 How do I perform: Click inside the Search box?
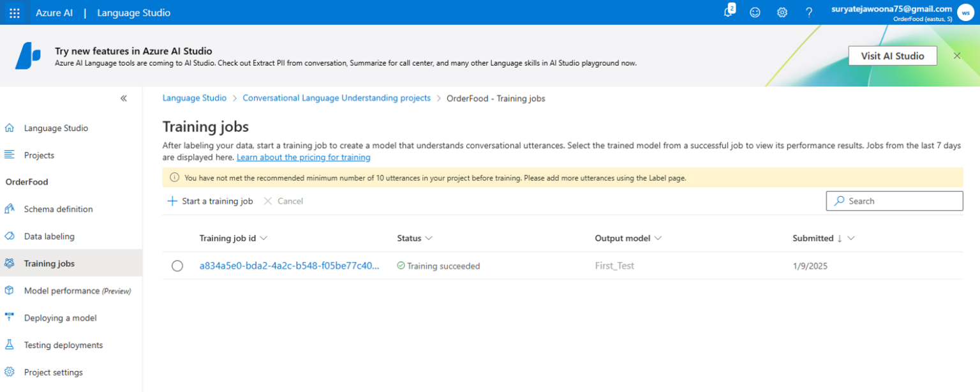coord(893,200)
